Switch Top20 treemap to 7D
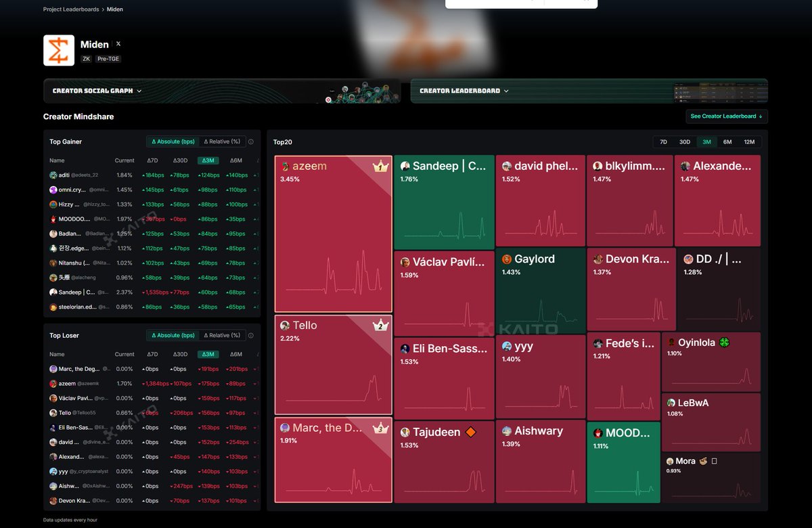Viewport: 812px width, 528px height. tap(663, 142)
